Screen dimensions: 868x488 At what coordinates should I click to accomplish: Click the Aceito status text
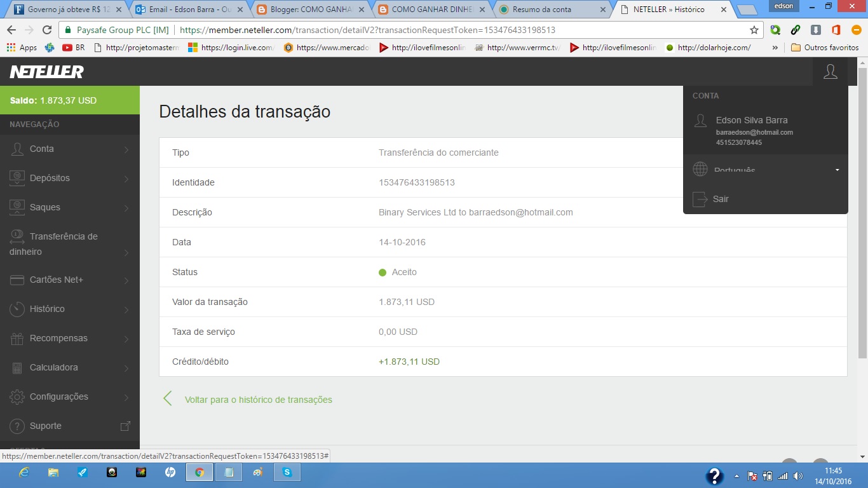(404, 272)
